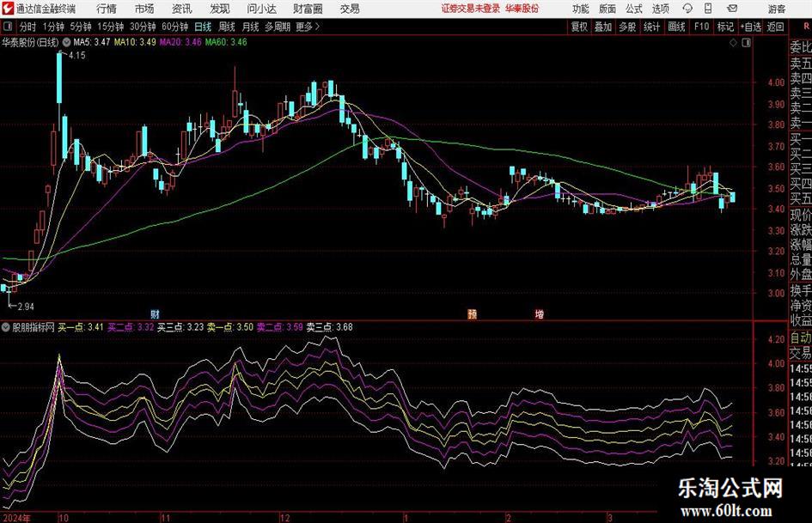This screenshot has height=523, width=812.
Task: Open the 公式 menu
Action: click(634, 9)
